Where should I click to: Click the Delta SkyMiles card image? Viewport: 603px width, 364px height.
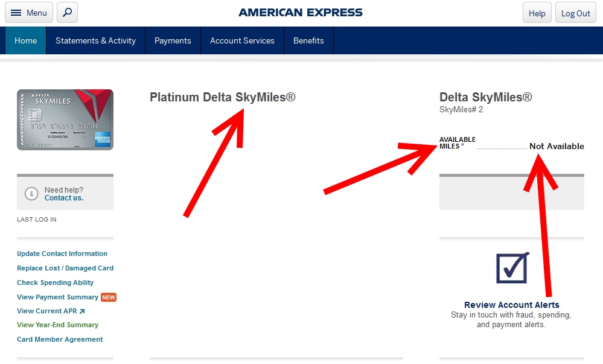click(x=65, y=119)
